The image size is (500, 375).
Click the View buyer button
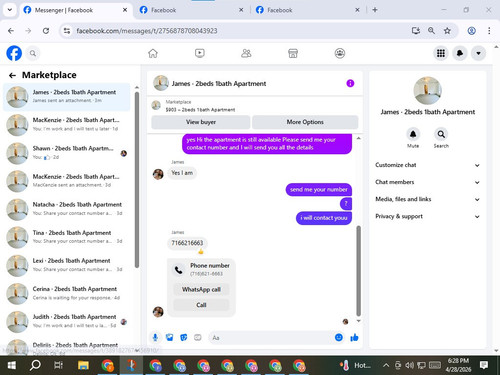pos(201,122)
